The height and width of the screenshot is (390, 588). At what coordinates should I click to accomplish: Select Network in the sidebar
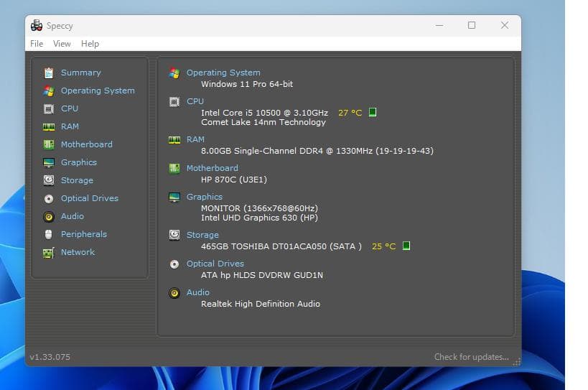[x=78, y=252]
